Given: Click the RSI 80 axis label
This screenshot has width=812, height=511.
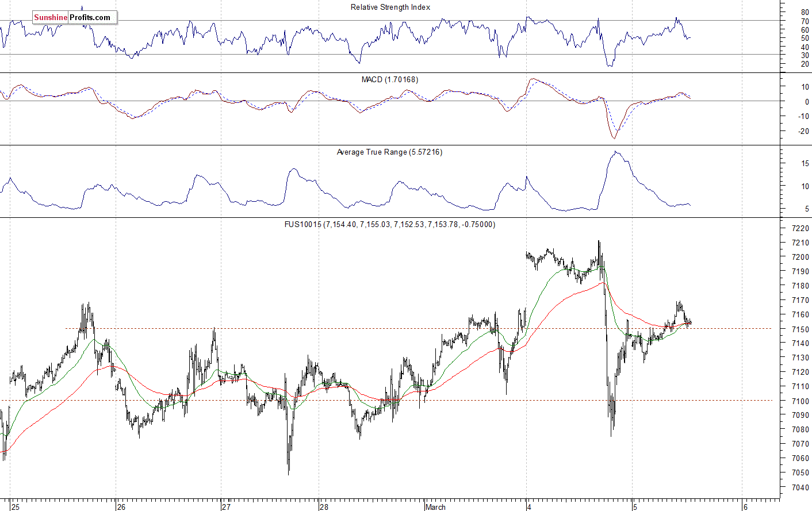Looking at the screenshot, I should [805, 13].
